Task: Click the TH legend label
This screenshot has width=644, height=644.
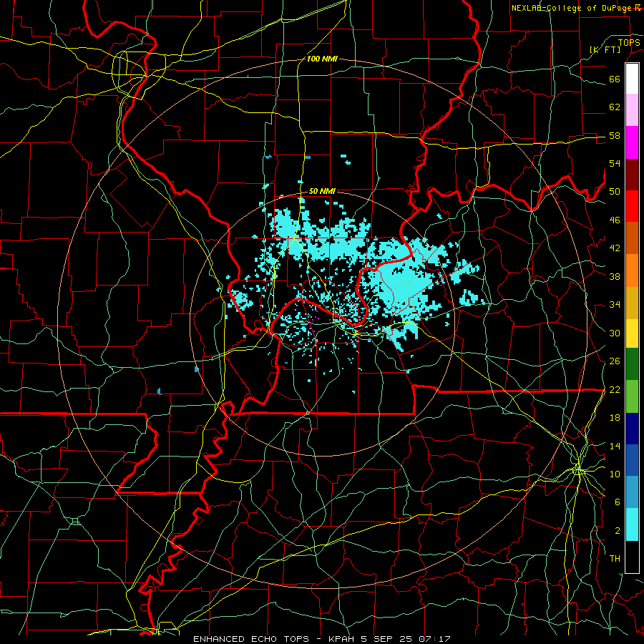Action: point(615,559)
